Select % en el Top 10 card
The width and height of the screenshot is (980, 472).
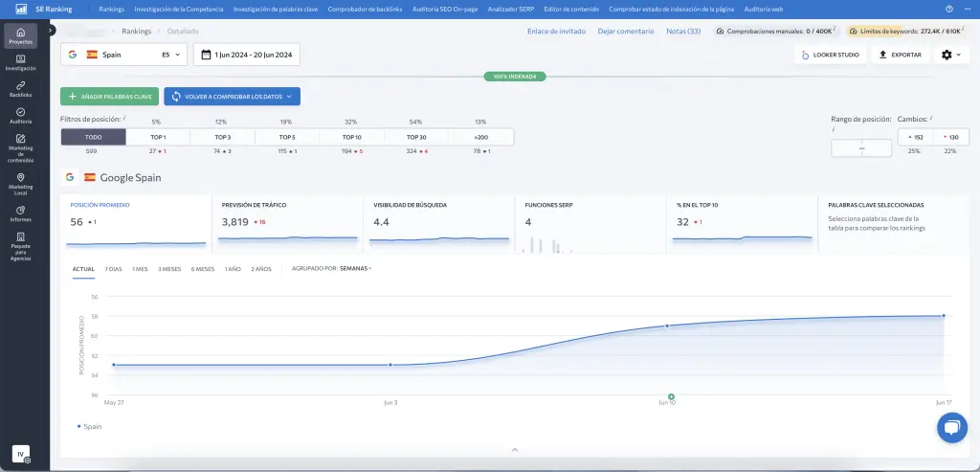click(743, 224)
